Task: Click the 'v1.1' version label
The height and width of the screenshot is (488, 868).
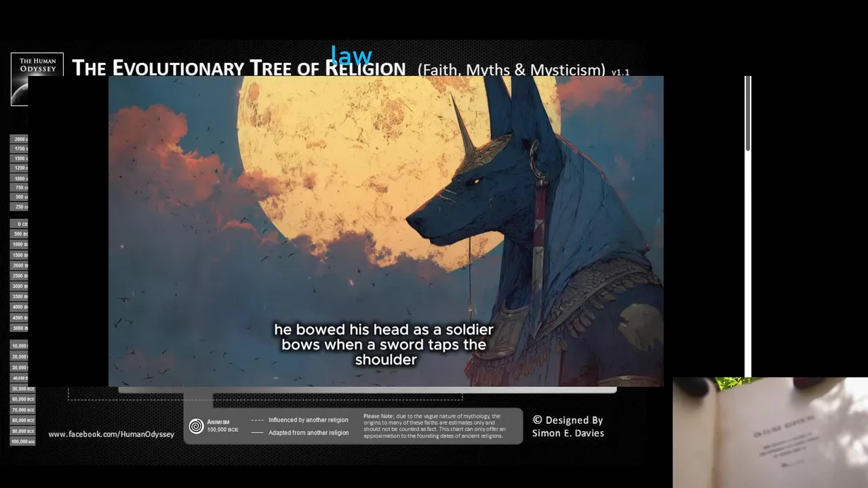Action: (620, 72)
